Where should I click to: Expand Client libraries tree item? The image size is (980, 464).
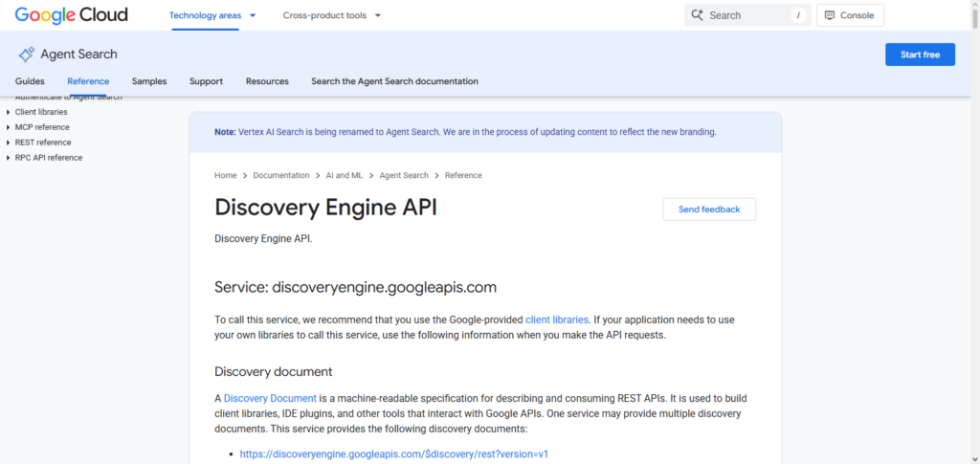[8, 112]
